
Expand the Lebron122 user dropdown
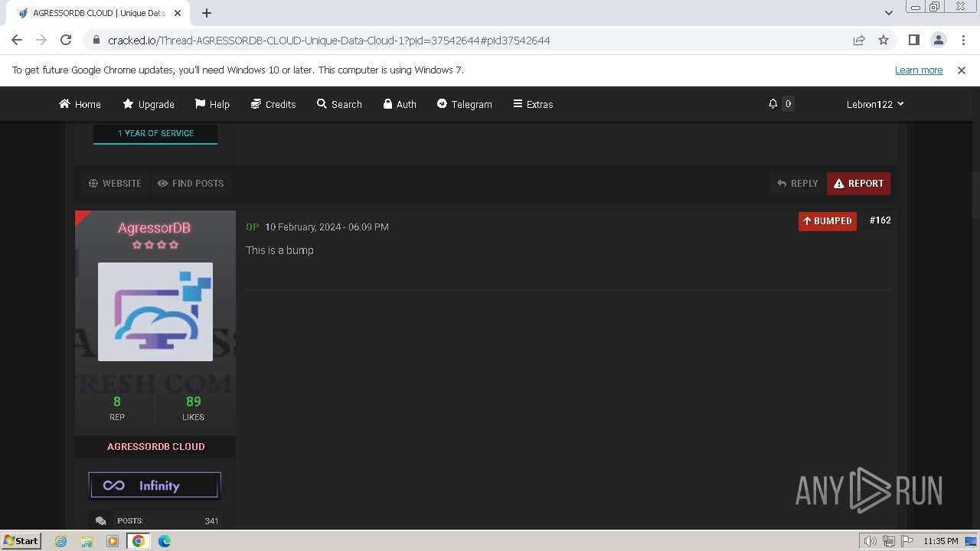875,104
